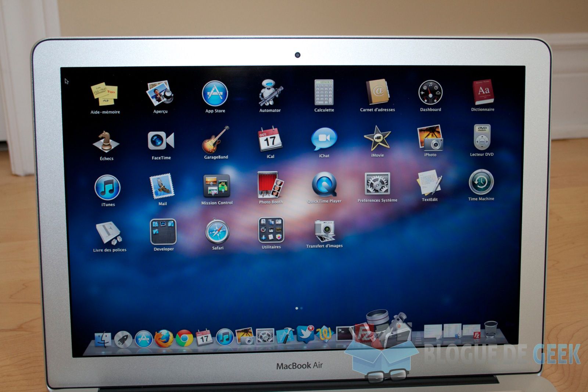
Task: Launch Firefox from the Dock
Action: 164,338
